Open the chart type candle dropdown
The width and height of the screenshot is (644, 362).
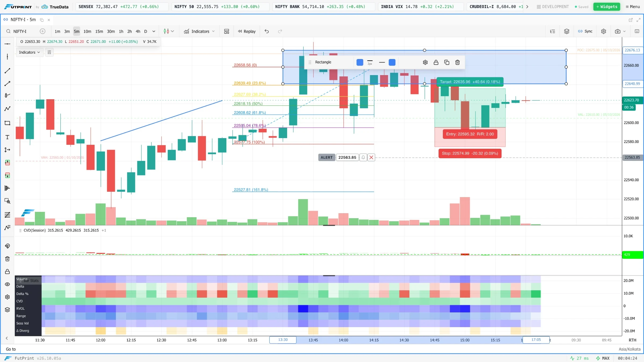pyautogui.click(x=169, y=31)
